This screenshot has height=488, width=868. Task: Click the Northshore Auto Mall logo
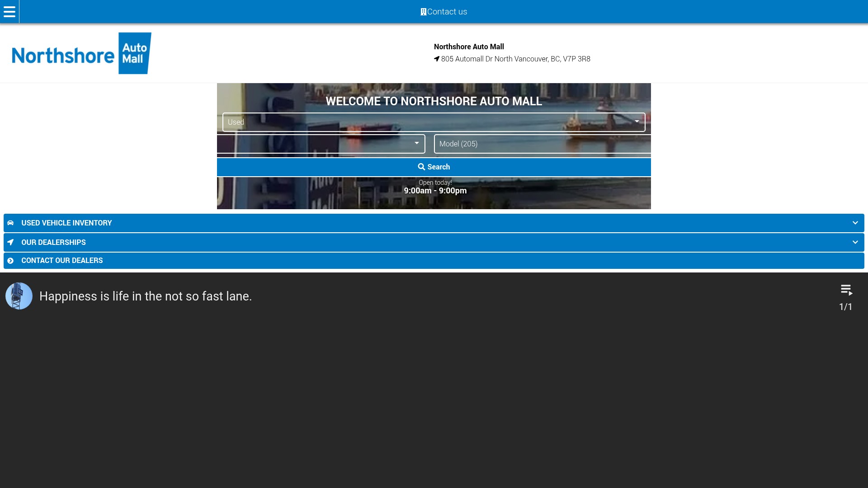click(x=82, y=53)
